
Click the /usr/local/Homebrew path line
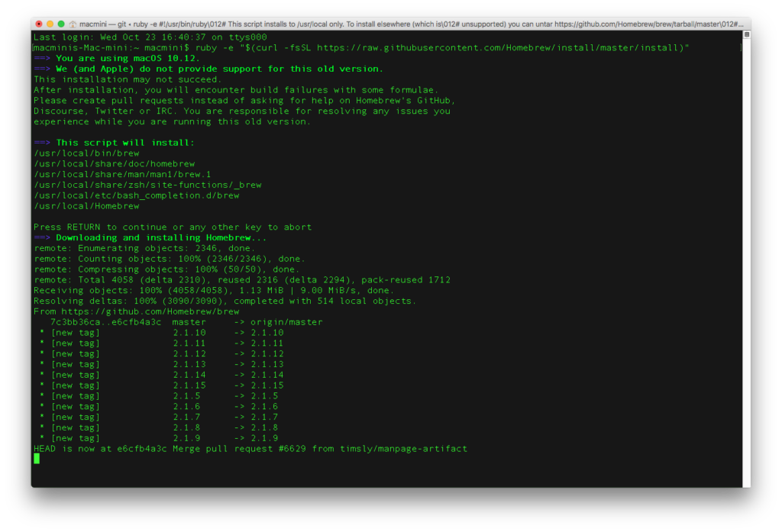coord(86,206)
